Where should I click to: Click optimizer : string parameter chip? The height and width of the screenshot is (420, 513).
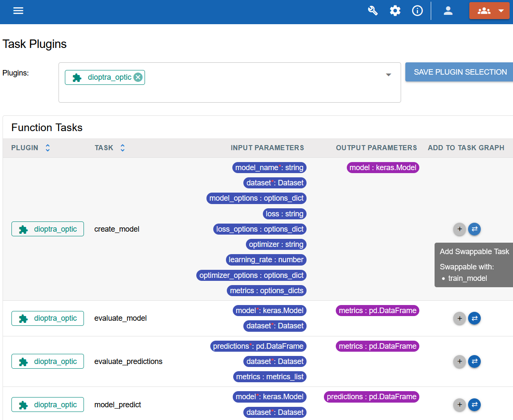tap(276, 244)
